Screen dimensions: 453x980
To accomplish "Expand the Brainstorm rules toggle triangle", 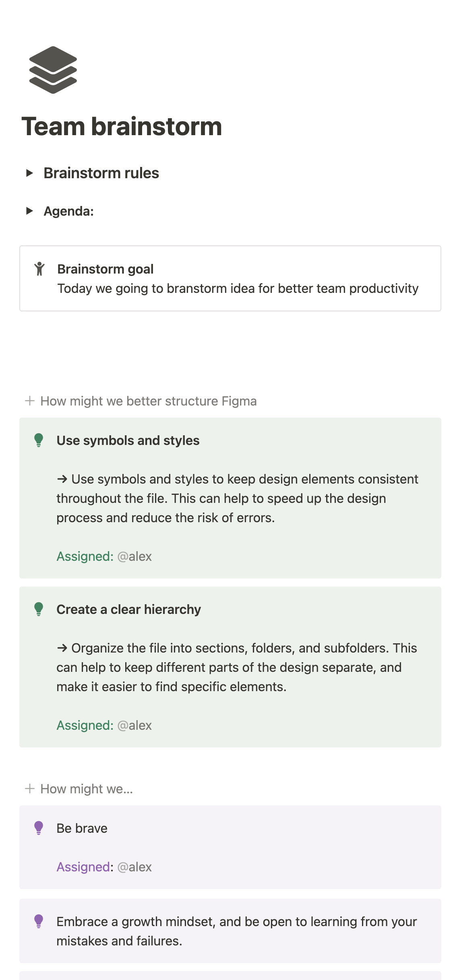I will (29, 173).
